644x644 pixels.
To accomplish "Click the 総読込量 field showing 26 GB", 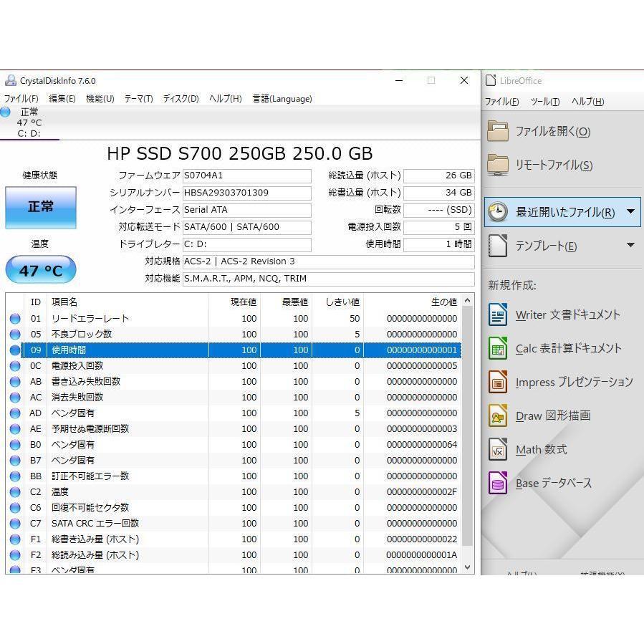I will (x=439, y=176).
